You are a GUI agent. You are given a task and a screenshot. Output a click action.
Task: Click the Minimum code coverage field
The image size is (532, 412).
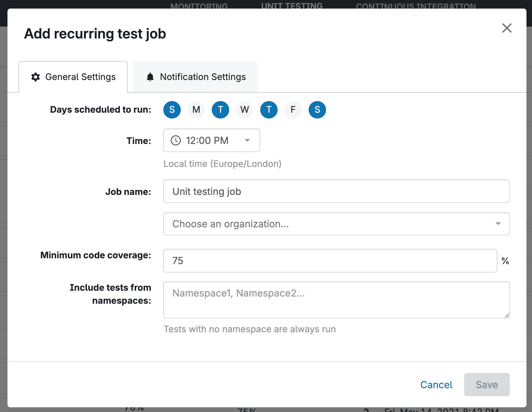click(330, 261)
